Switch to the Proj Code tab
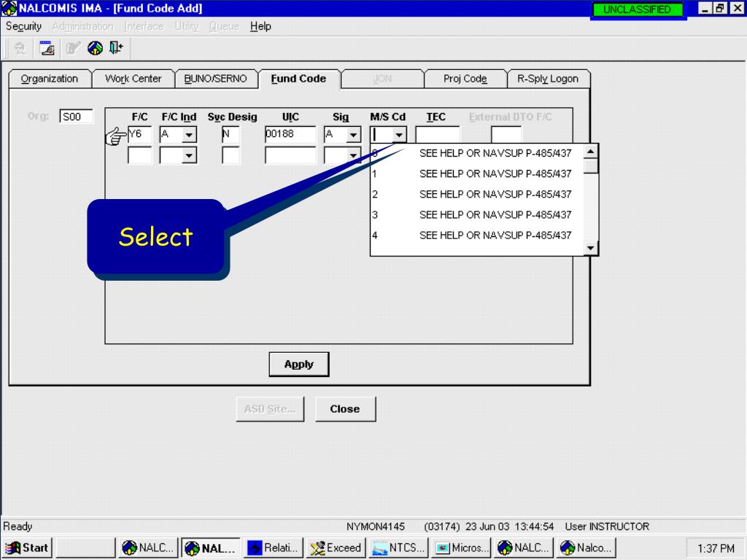 [x=465, y=79]
